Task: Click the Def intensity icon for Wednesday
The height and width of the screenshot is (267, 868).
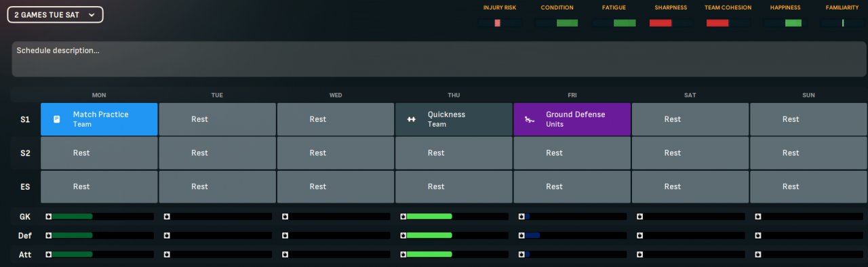Action: 285,236
